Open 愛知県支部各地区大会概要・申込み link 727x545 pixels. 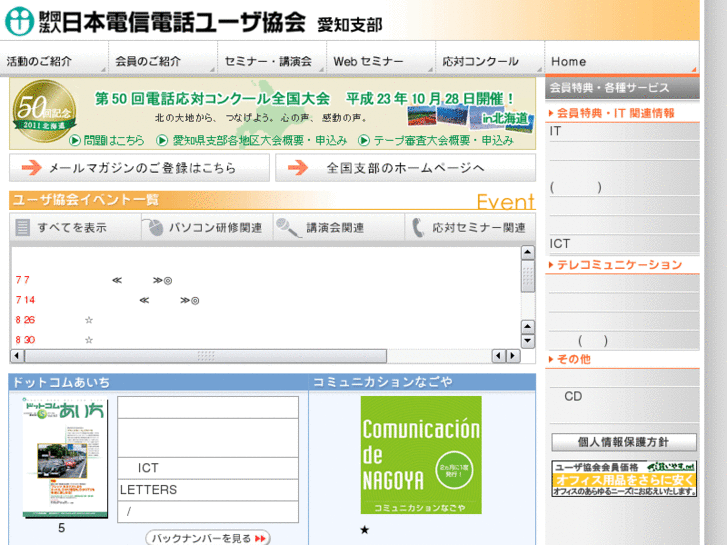252,140
